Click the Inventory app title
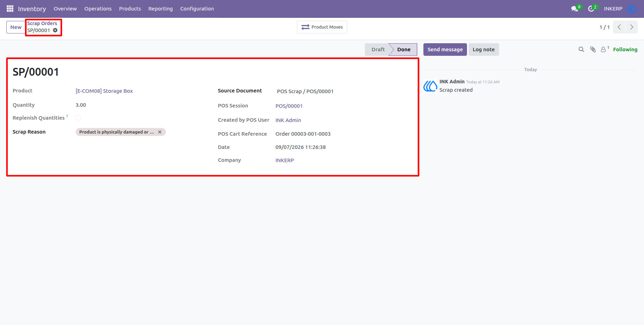Screen dimensions: 644x325 32,9
